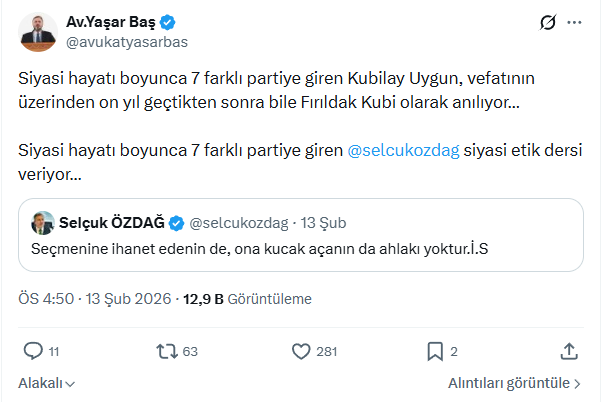Click the reply icon with 11 replies
Image resolution: width=602 pixels, height=402 pixels.
(x=33, y=351)
